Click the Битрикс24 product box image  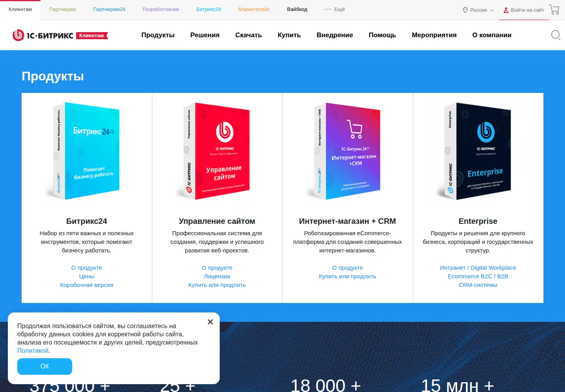pyautogui.click(x=86, y=151)
